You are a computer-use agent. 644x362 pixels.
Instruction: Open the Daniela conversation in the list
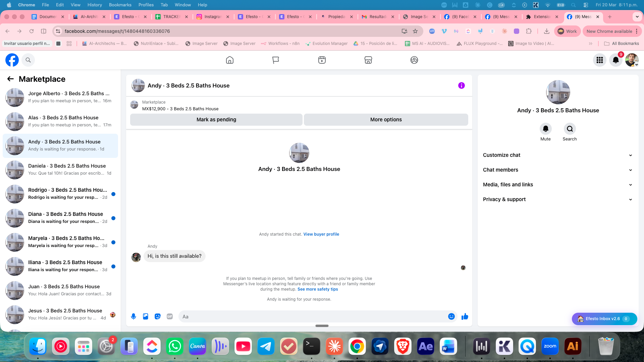[60, 170]
